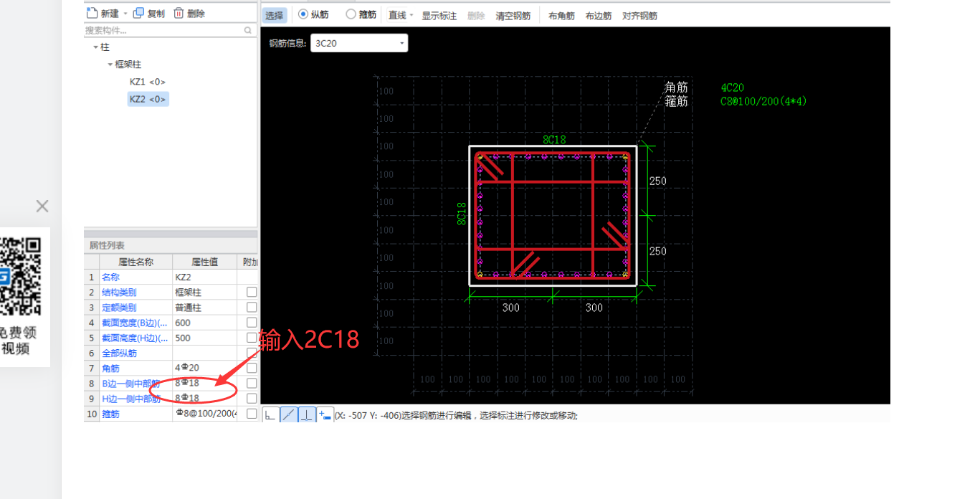This screenshot has width=980, height=499.
Task: Tick the 附加 checkbox for B边一侧中部筋
Action: tap(252, 384)
